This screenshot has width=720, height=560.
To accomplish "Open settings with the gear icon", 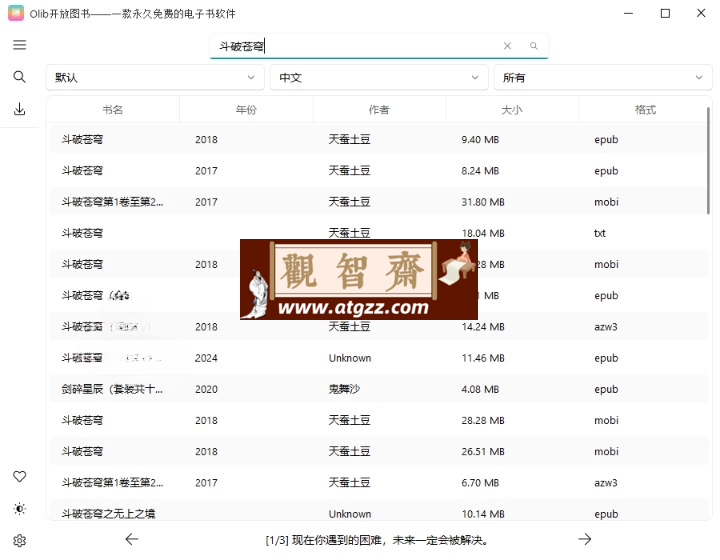I will (x=19, y=541).
